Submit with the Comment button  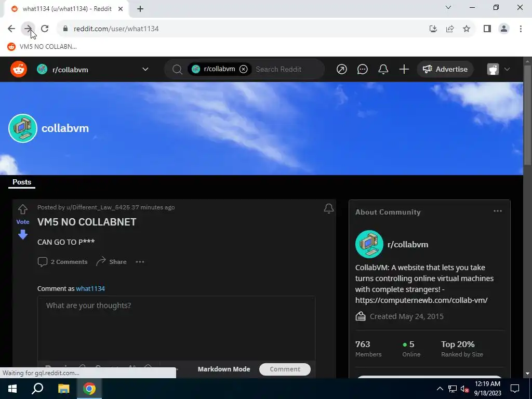285,369
